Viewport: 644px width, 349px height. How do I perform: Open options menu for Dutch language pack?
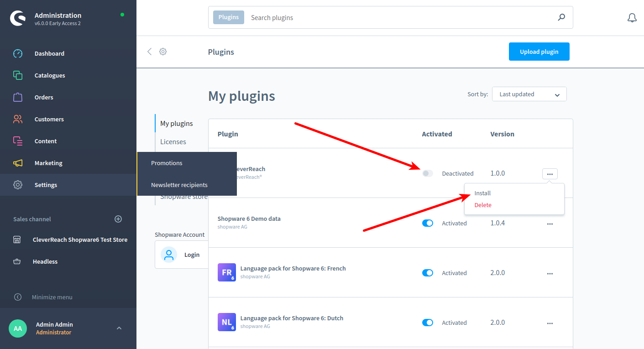(x=550, y=323)
